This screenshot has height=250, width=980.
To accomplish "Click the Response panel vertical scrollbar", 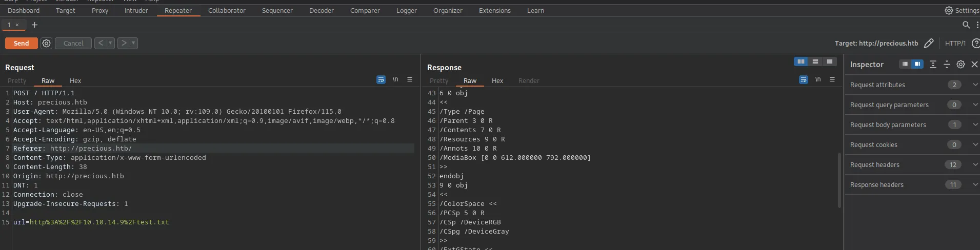I will (x=839, y=179).
